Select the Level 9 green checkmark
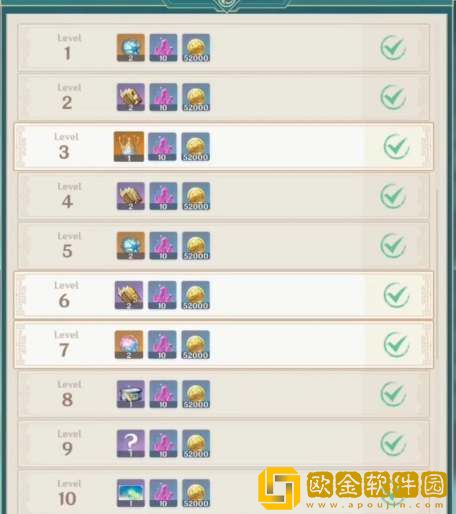This screenshot has width=456, height=514. [x=393, y=444]
